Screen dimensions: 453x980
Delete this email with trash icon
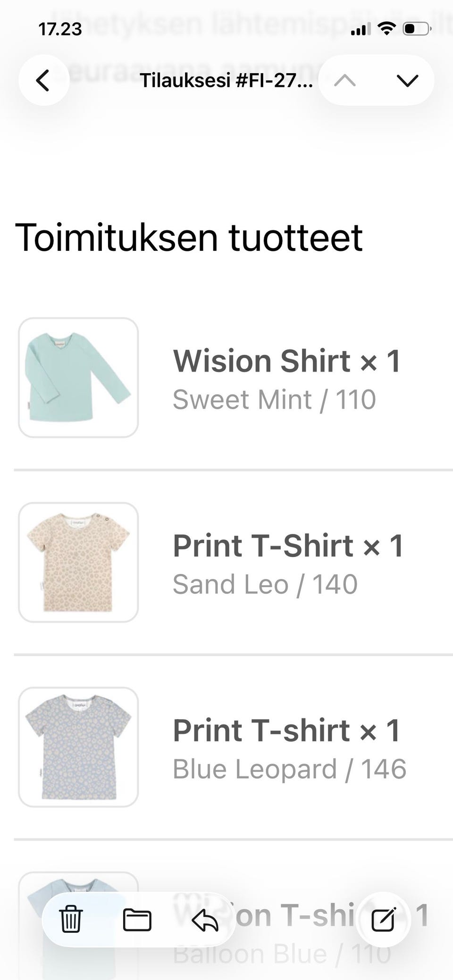[x=71, y=919]
